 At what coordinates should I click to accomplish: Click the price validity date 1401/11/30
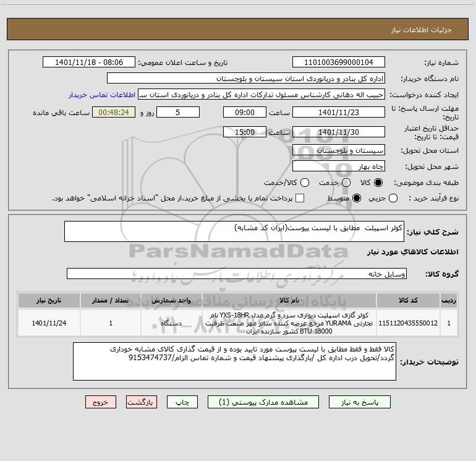click(339, 132)
